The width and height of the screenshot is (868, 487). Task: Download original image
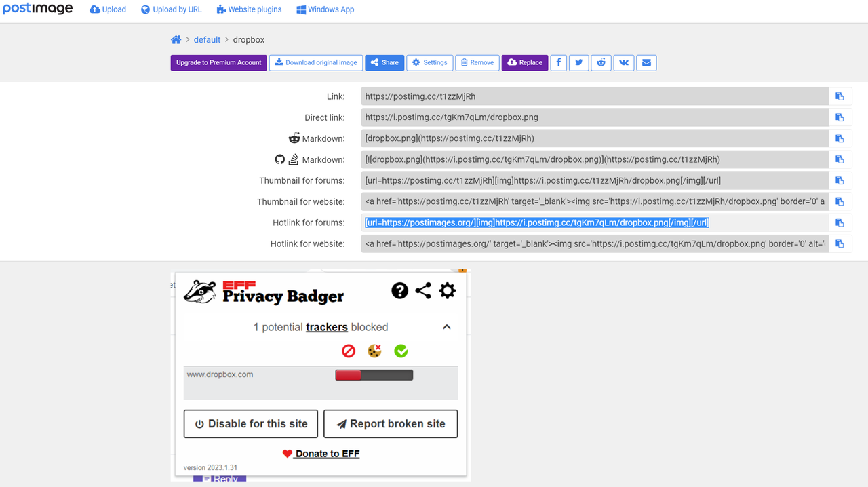pos(316,62)
